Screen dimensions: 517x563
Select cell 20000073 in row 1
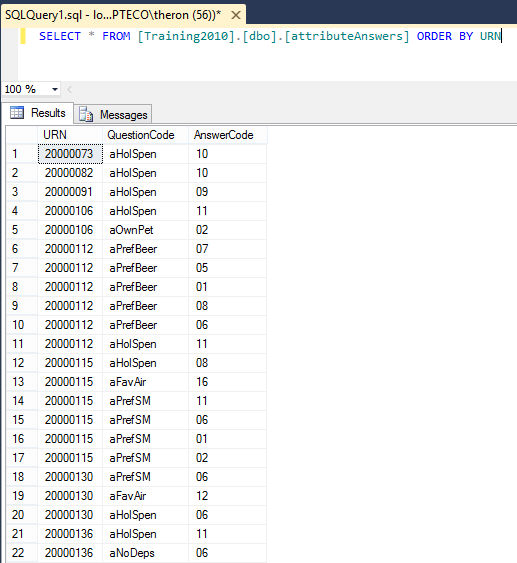point(70,154)
